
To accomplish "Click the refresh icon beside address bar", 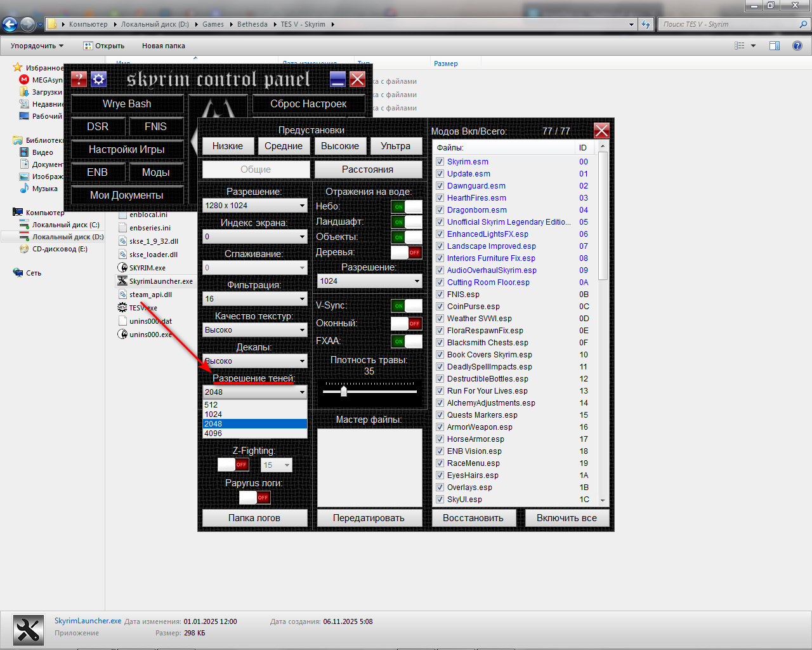I will 646,24.
